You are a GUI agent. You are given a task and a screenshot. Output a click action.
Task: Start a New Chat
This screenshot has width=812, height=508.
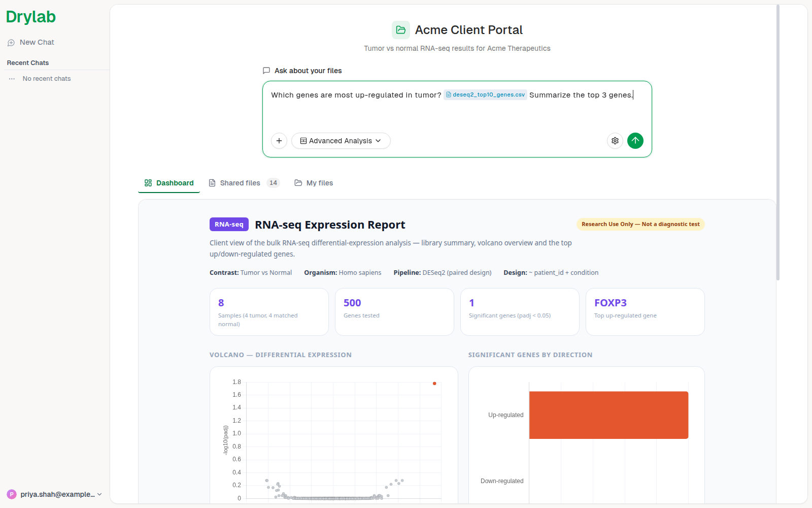(31, 42)
